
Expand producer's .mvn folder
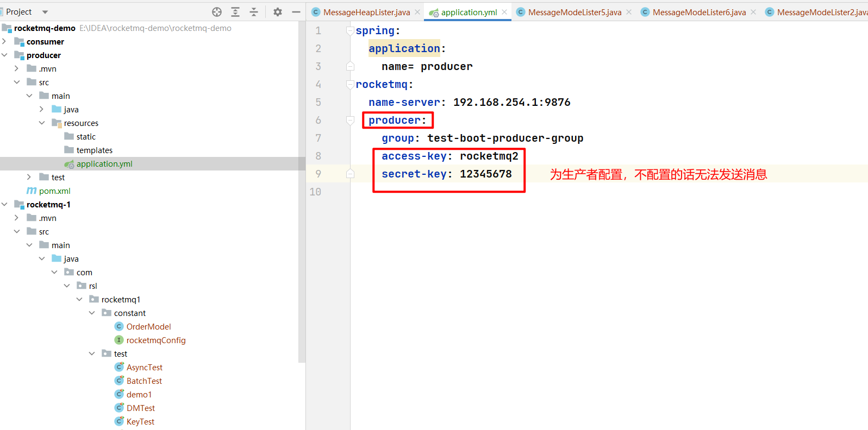[x=16, y=68]
